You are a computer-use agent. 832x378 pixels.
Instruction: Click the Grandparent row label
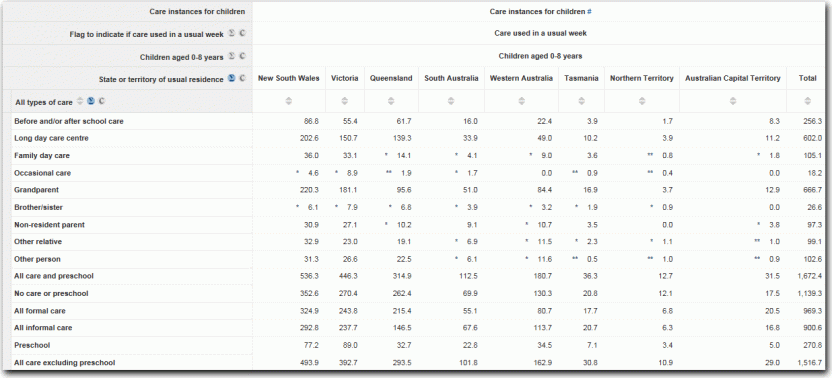[x=37, y=190]
